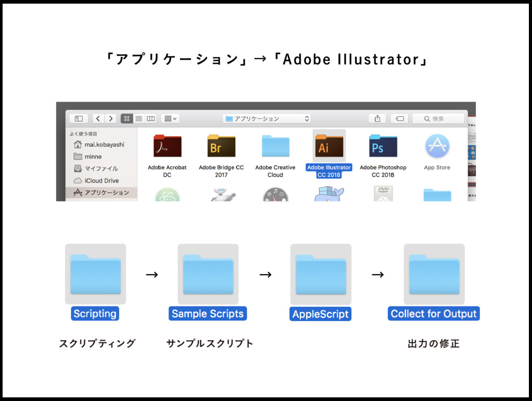This screenshot has height=401, width=532.
Task: Switch Finder to icon view
Action: [x=127, y=119]
